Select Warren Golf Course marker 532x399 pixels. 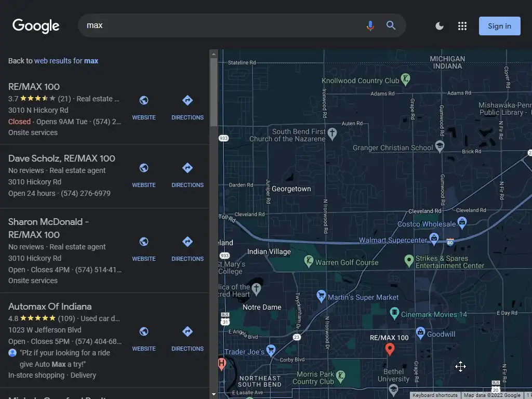[x=309, y=261]
